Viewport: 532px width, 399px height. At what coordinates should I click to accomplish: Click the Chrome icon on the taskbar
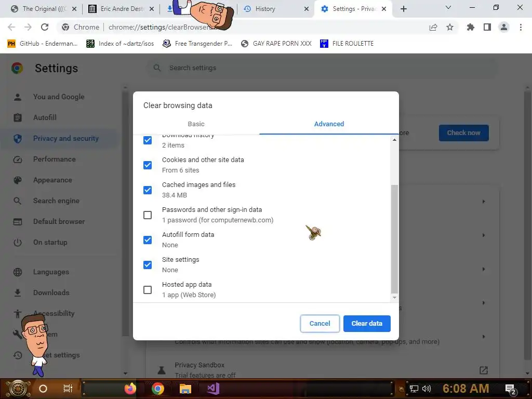click(158, 389)
